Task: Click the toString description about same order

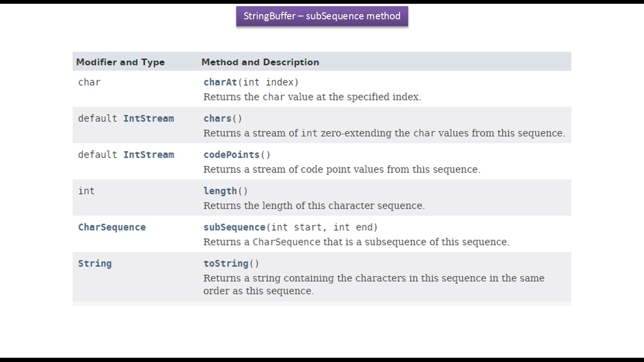Action: coord(374,284)
